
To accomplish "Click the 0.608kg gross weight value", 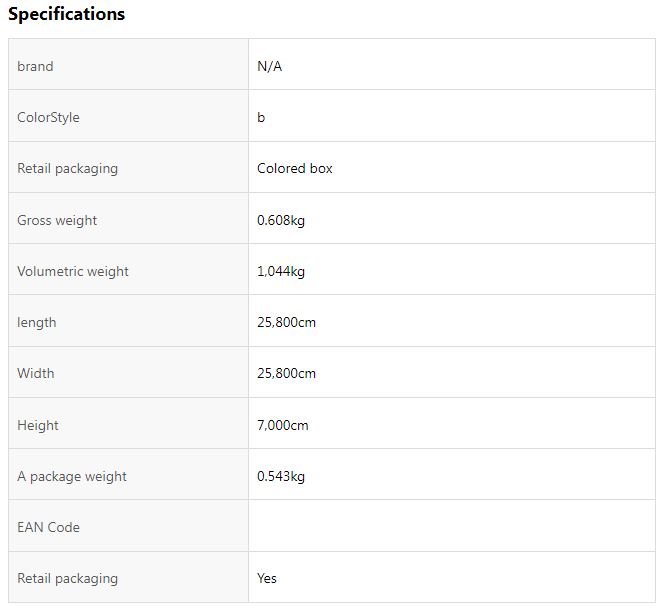I will click(x=281, y=220).
